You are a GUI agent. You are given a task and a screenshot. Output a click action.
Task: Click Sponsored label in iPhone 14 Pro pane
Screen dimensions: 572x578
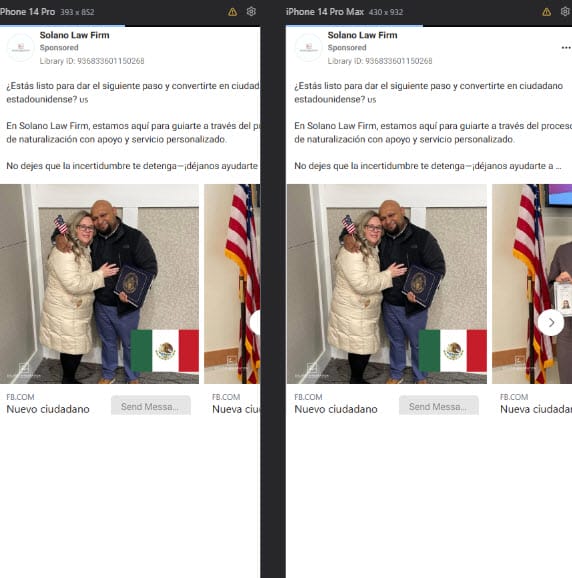click(59, 48)
